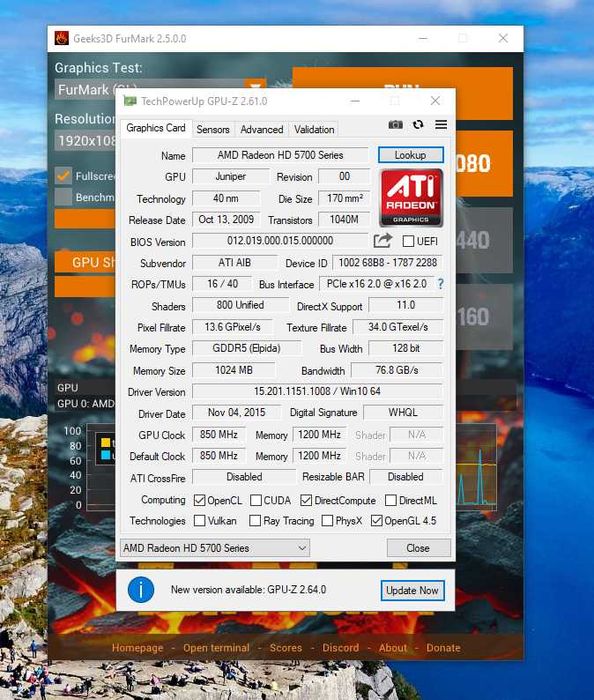Open the GPU-Z hamburger menu
Viewport: 594px width, 700px height.
(441, 125)
